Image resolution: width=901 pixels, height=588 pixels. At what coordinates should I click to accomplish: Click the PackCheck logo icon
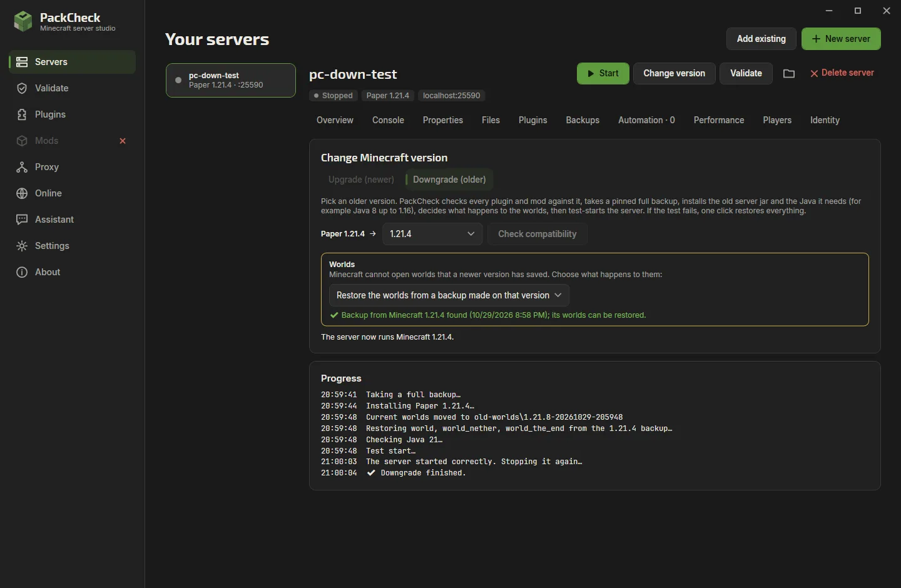[23, 21]
